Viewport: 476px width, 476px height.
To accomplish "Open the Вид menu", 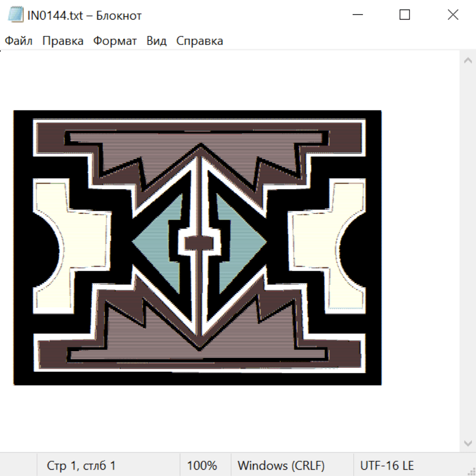I will tap(156, 41).
